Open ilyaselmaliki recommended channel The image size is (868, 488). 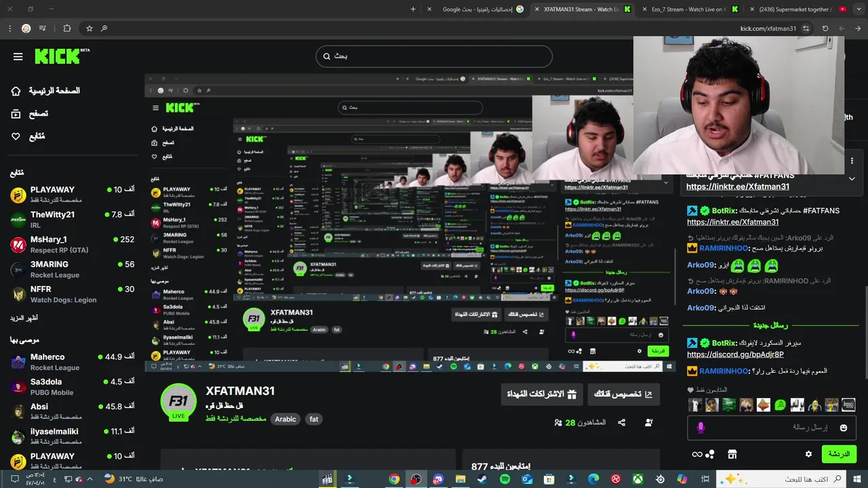(72, 436)
